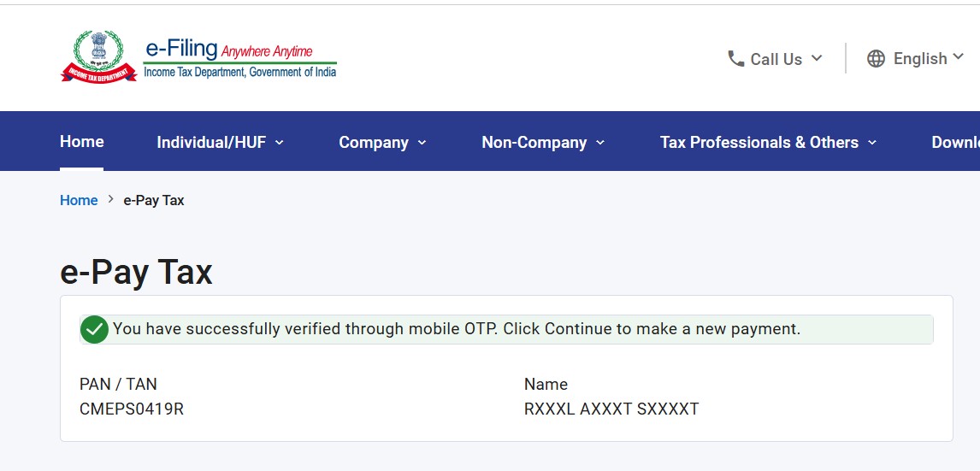Screen dimensions: 980x471
Task: Click the globe language icon
Action: (x=876, y=58)
